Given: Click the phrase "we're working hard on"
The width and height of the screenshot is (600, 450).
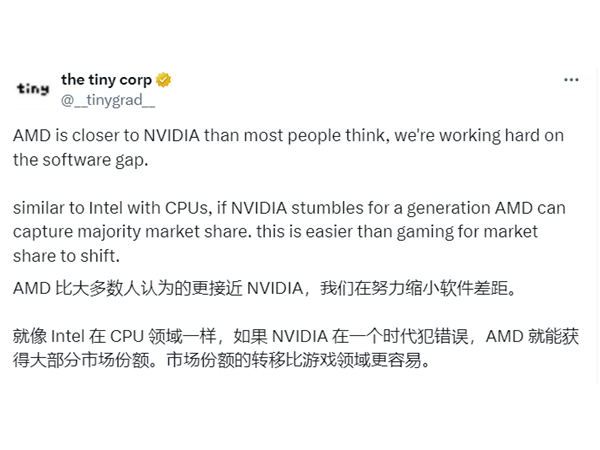Looking at the screenshot, I should click(x=479, y=136).
